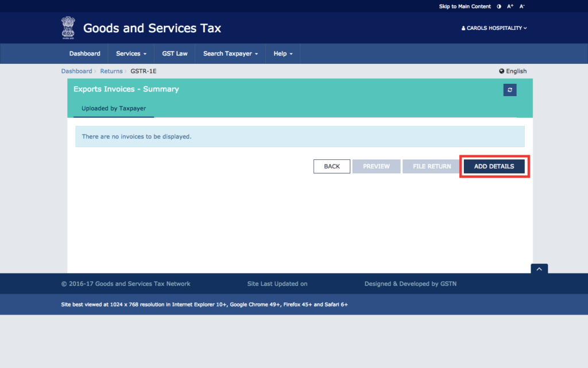Screen dimensions: 588x368
Task: Click the globe icon next to English
Action: tap(501, 71)
